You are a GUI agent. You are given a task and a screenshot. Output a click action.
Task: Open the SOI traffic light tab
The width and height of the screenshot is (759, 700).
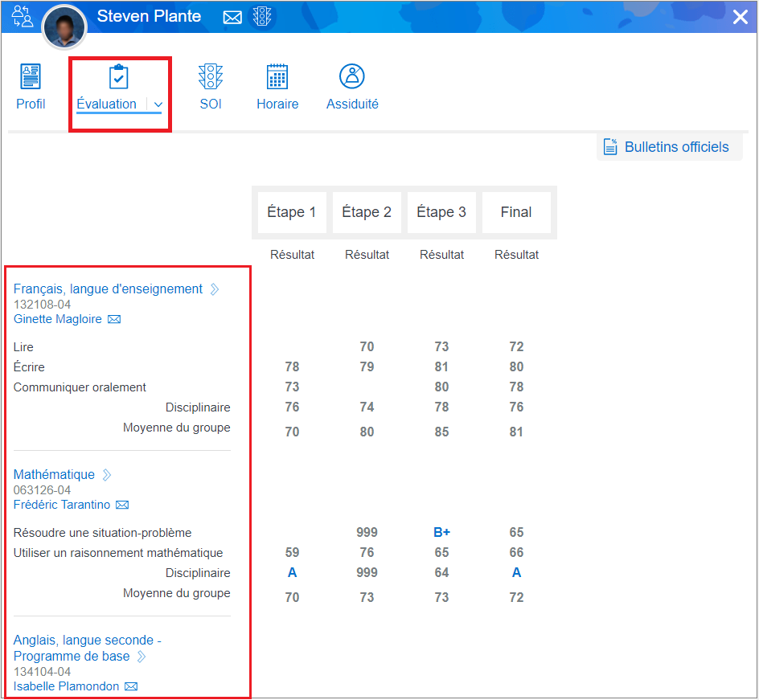(x=211, y=88)
